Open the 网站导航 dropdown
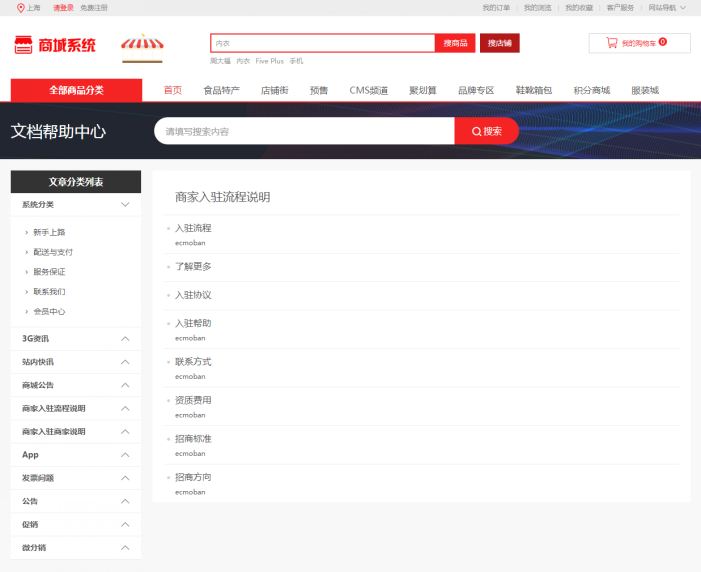The width and height of the screenshot is (701, 572). pos(667,7)
